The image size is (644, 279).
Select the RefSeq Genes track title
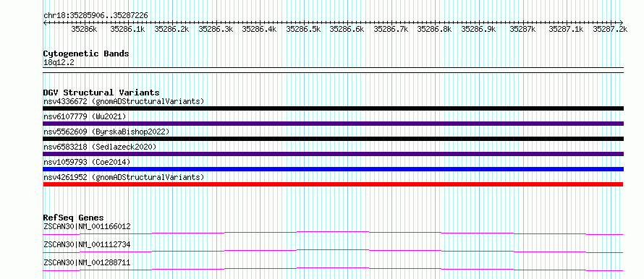coord(73,218)
